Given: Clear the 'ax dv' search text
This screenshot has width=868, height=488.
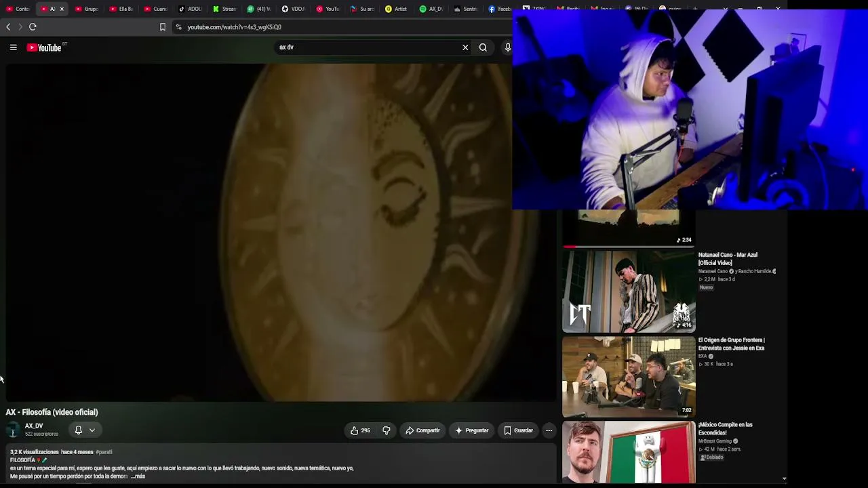Looking at the screenshot, I should pos(465,47).
